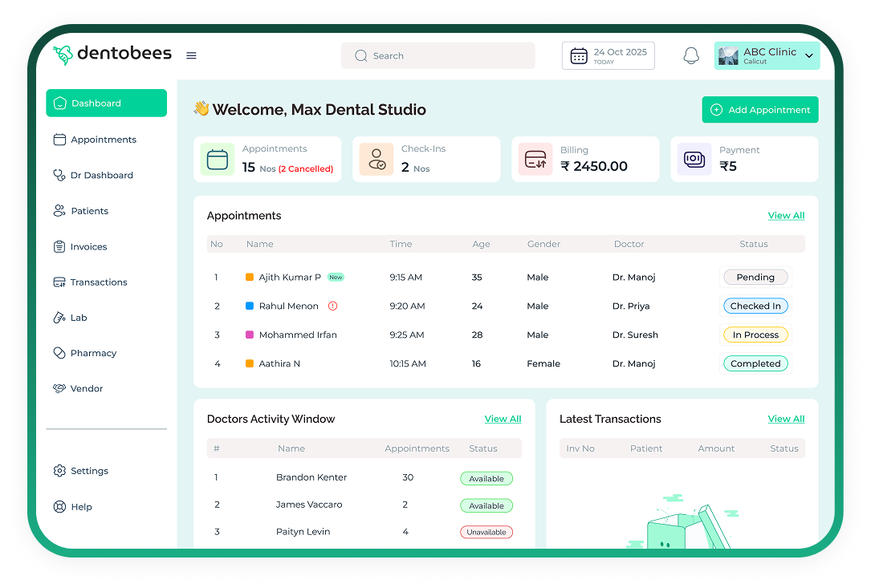Click the Check-Ins person icon
Screen dimensions: 871x588
[x=376, y=160]
